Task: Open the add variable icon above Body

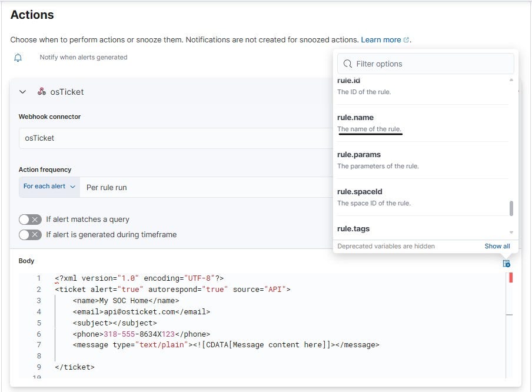Action: click(506, 263)
